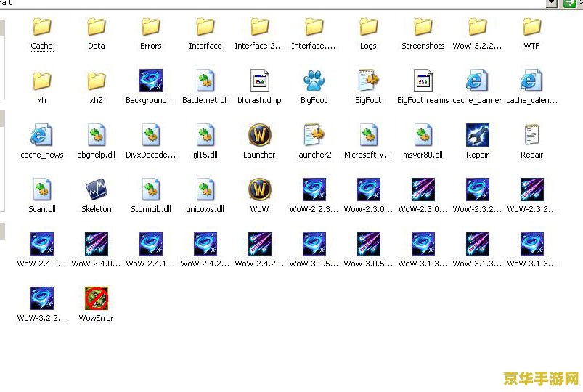Select the Background... downloader swirl icon
The image size is (583, 392).
[151, 81]
